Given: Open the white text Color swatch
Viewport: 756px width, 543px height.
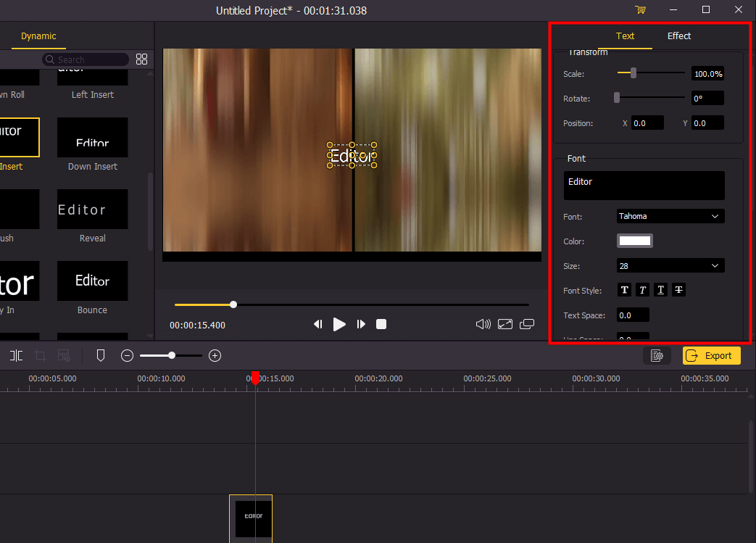Looking at the screenshot, I should pos(635,241).
